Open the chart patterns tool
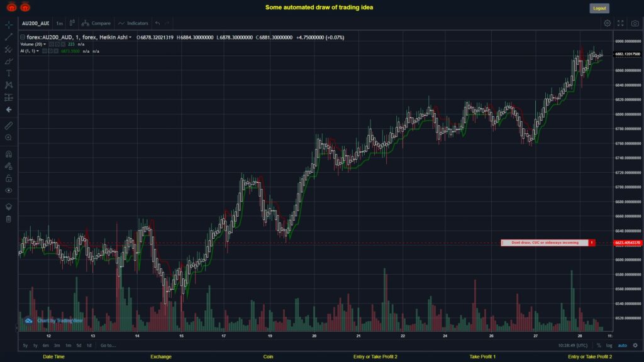644x362 pixels. tap(9, 85)
